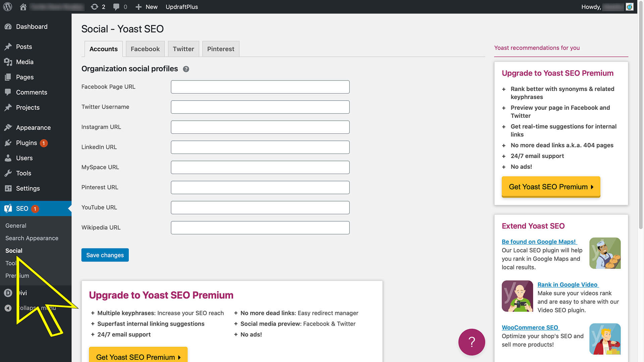Focus the Instagram URL field

coord(260,127)
